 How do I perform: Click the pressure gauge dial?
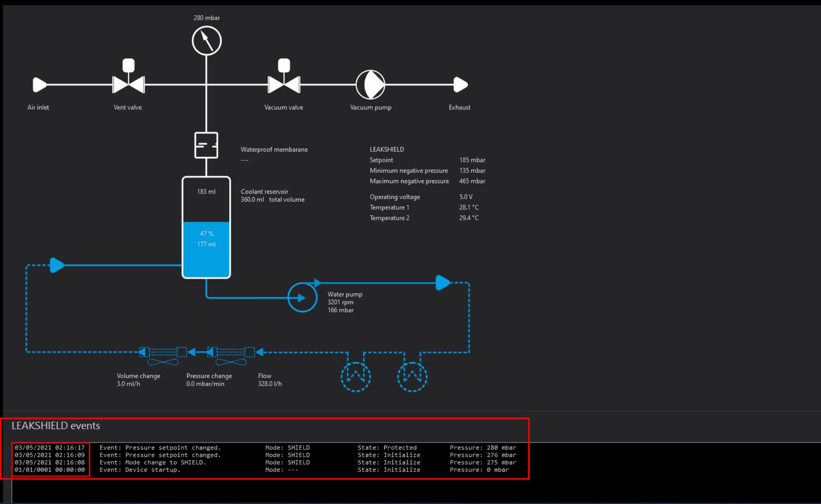click(x=206, y=41)
